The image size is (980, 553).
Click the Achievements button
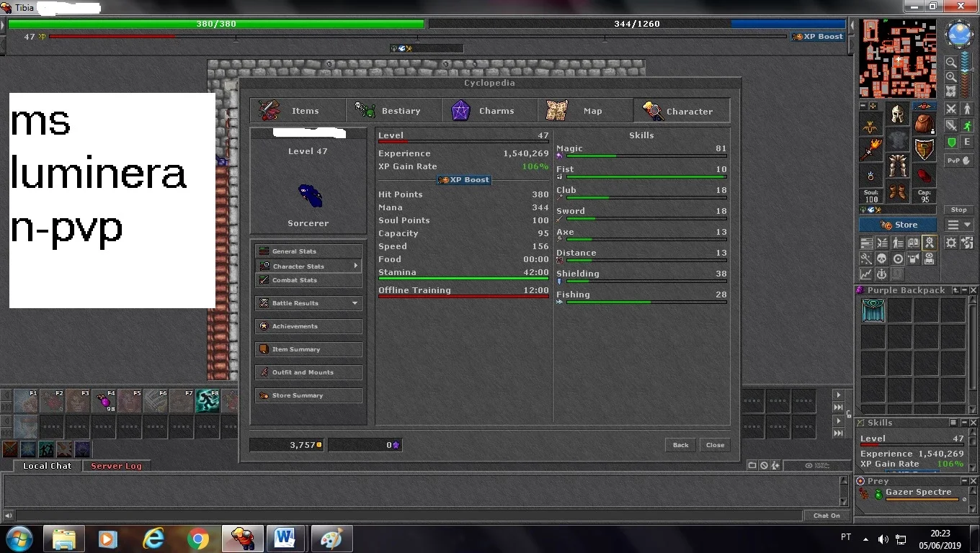pos(308,326)
